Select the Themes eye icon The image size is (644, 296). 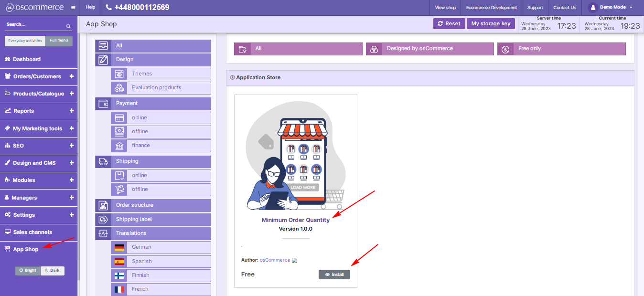(119, 74)
